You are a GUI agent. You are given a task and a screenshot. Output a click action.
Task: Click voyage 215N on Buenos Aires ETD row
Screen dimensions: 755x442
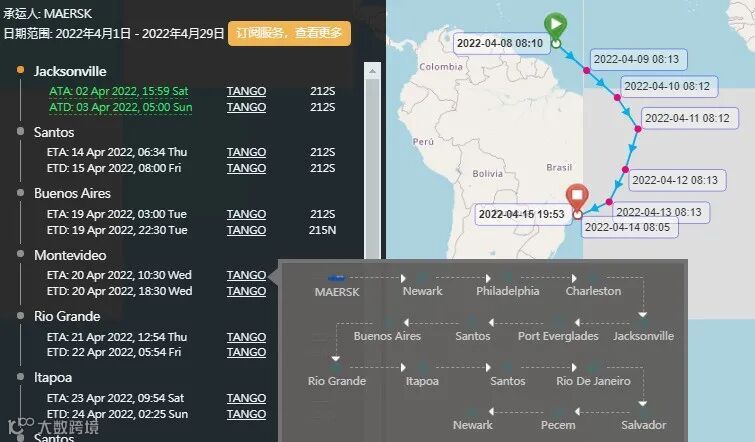tap(322, 230)
